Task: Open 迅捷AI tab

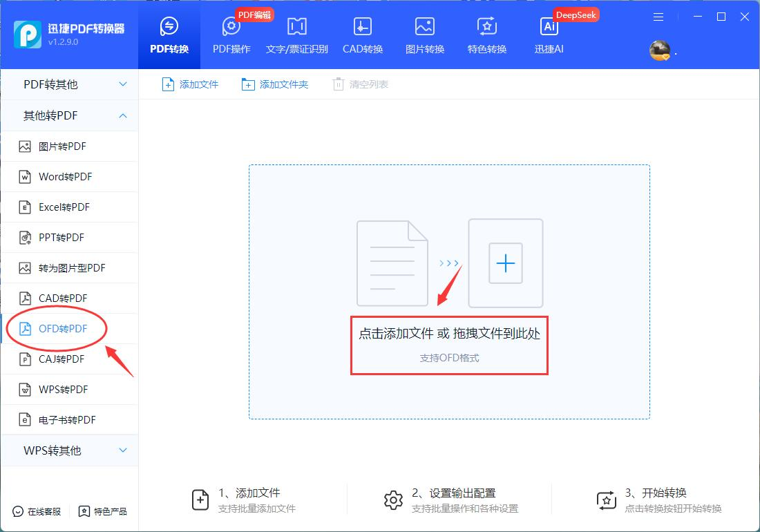Action: pos(549,35)
